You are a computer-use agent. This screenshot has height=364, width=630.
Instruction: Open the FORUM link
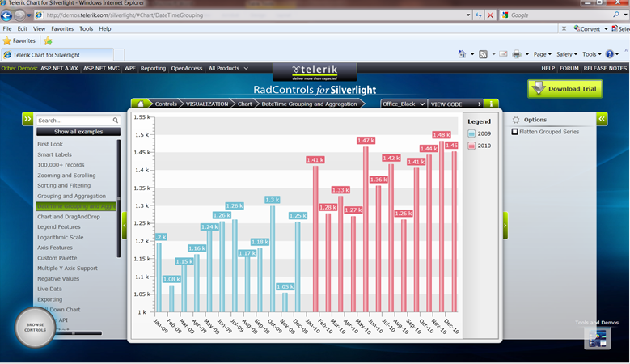coord(569,68)
